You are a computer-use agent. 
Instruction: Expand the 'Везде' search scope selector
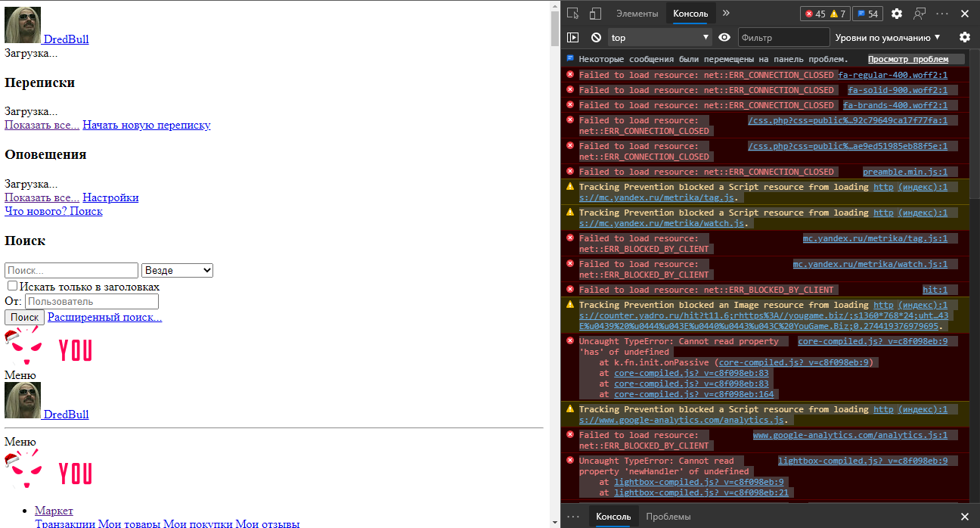(x=177, y=269)
